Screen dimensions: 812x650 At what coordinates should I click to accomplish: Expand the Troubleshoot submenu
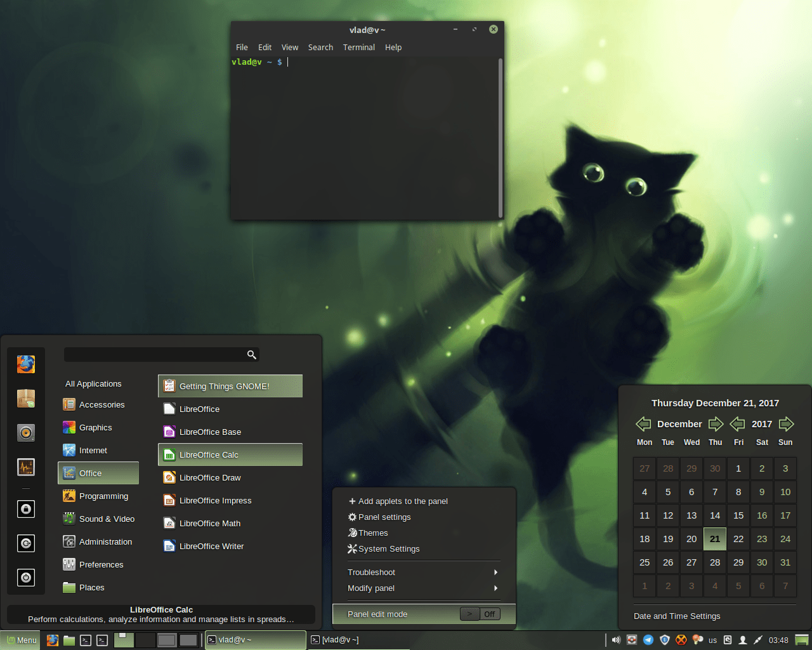pyautogui.click(x=424, y=573)
